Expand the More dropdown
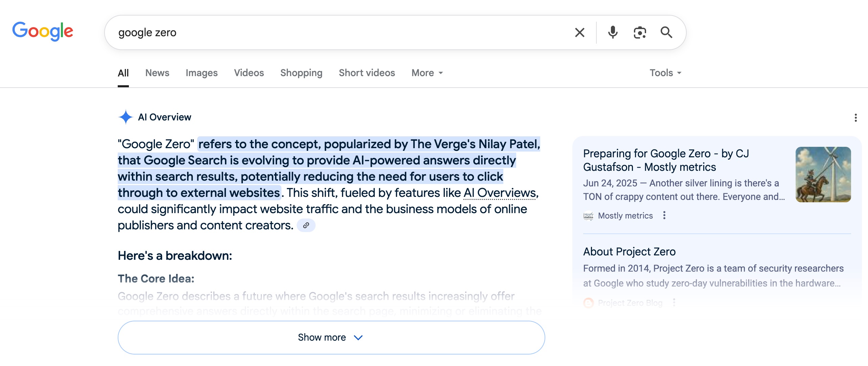Screen dimensions: 868x366 click(427, 73)
